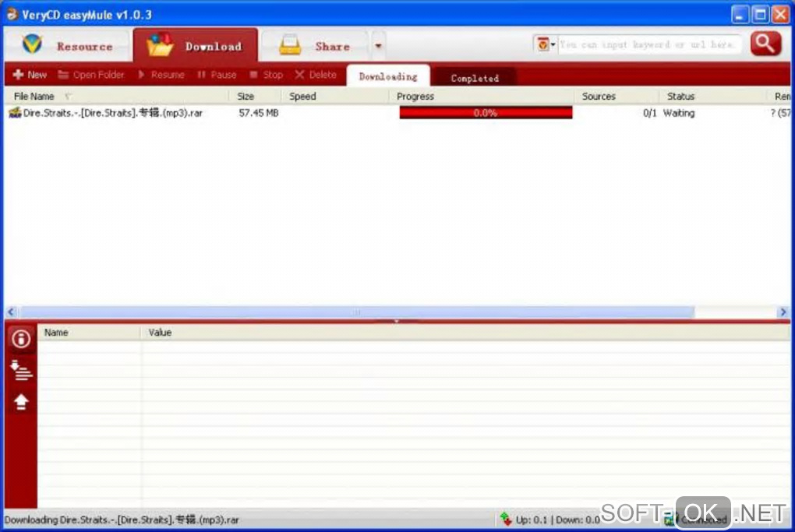This screenshot has height=532, width=795.
Task: Maximize the easyMule window
Action: [760, 15]
